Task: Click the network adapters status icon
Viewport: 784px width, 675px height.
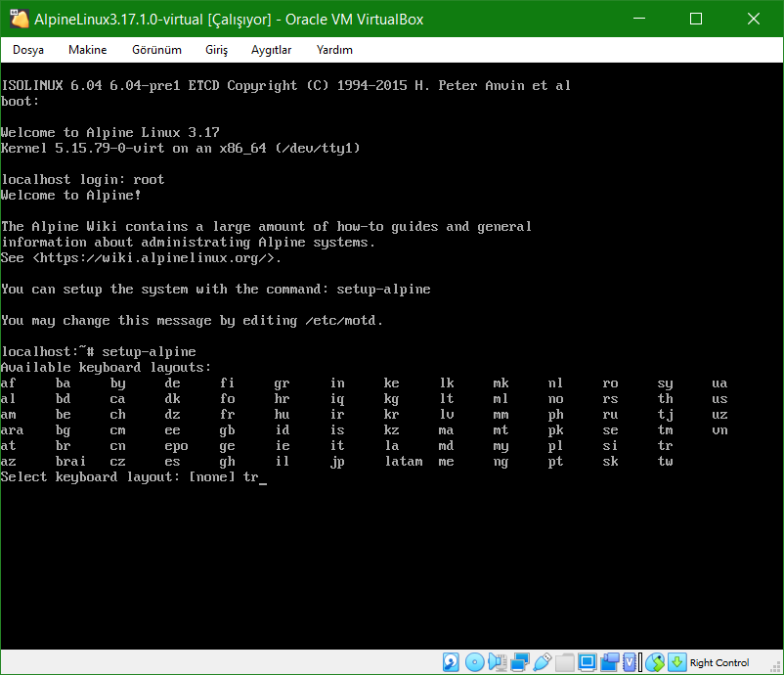Action: point(520,662)
